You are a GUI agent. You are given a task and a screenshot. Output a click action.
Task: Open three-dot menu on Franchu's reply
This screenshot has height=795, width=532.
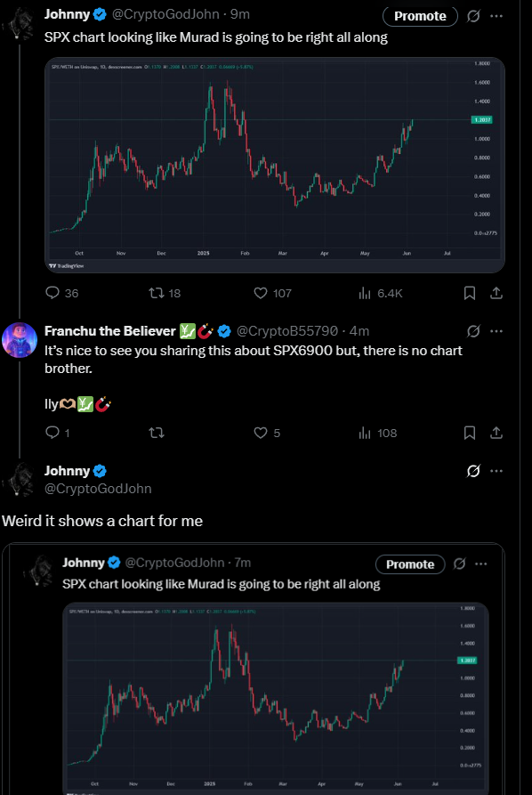coord(496,331)
